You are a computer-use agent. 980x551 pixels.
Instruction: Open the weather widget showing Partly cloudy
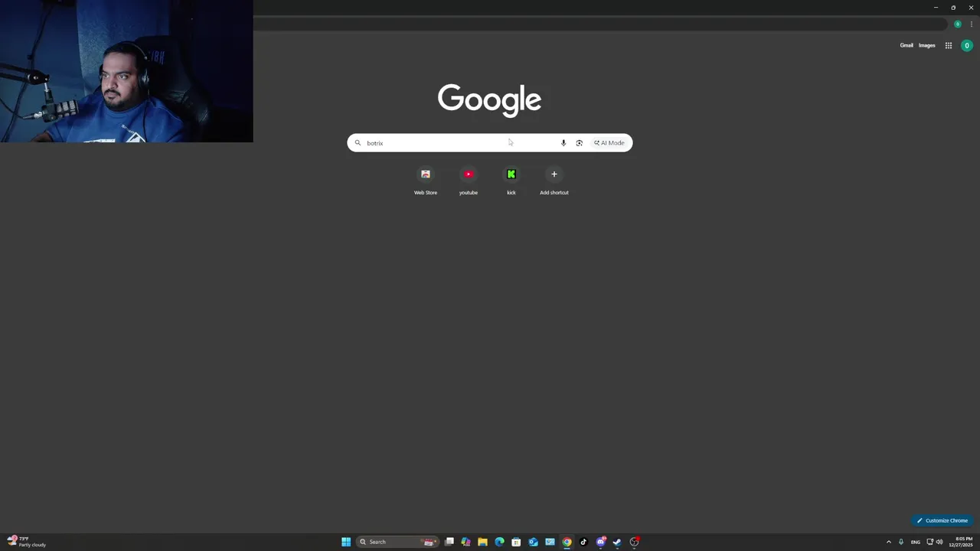coord(27,542)
